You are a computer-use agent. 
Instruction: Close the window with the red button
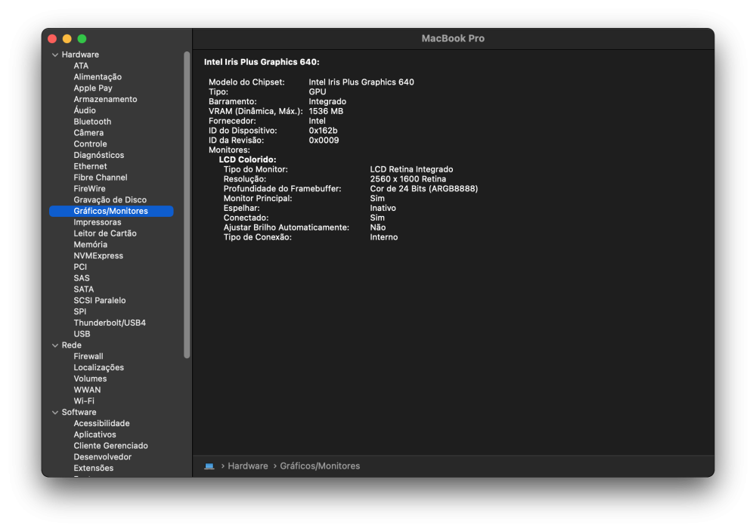[53, 39]
